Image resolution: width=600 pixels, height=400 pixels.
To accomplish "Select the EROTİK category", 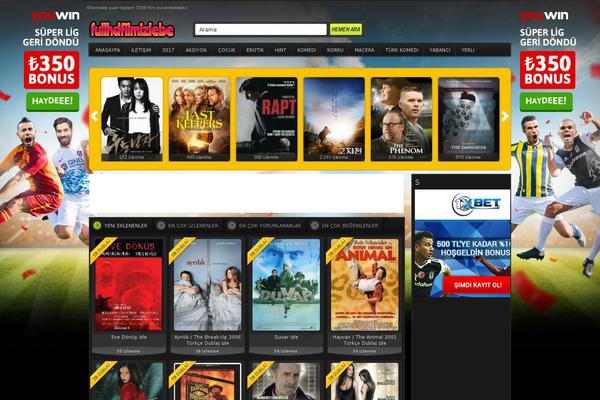I will pos(255,50).
